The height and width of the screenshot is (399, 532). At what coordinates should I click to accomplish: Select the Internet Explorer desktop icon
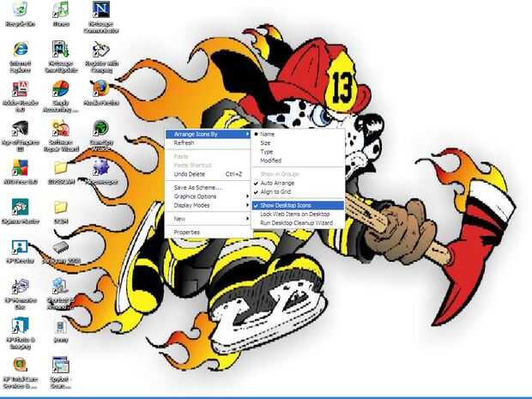20,49
